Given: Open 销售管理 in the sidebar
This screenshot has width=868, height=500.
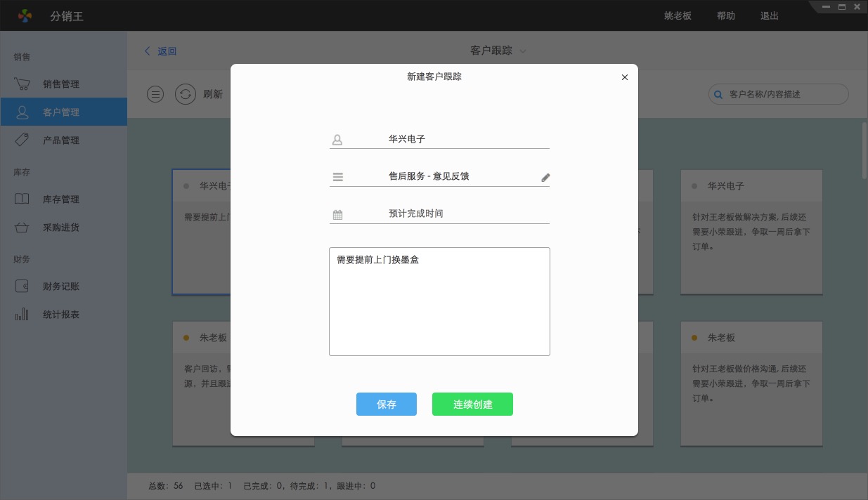Looking at the screenshot, I should point(60,84).
